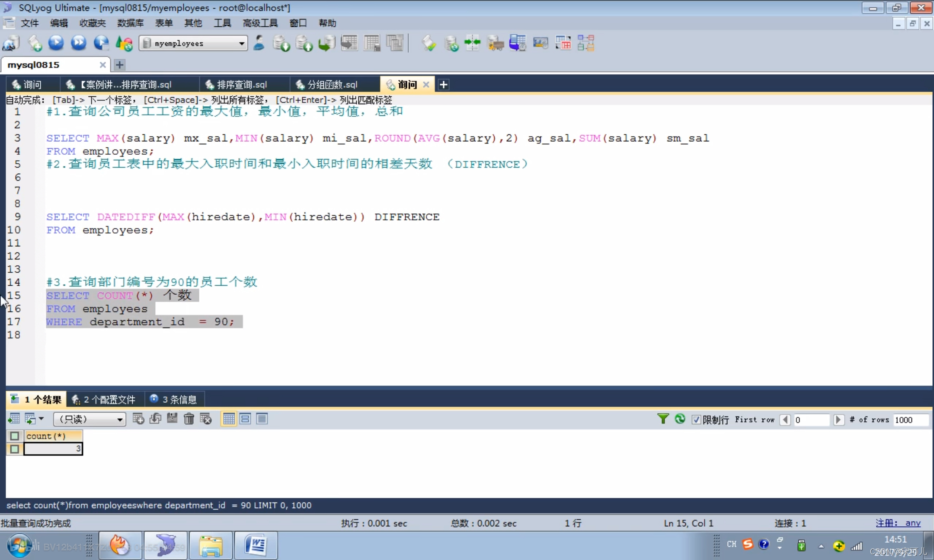Click the copy database green arrow icon

point(327,43)
